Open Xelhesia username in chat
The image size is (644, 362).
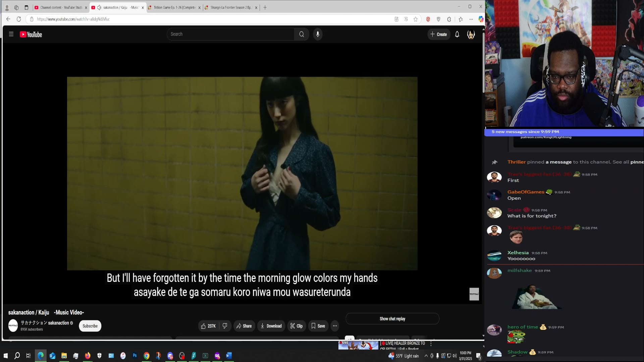[518, 253]
